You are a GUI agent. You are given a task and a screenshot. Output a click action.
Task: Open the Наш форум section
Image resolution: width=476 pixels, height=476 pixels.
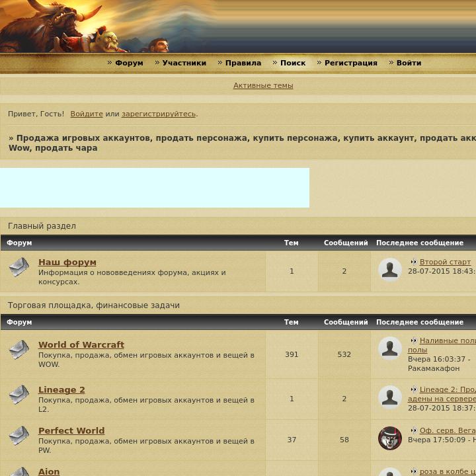tap(67, 262)
